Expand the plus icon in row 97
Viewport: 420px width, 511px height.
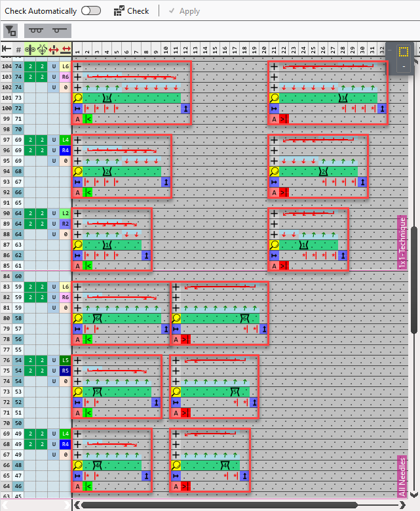click(x=77, y=140)
